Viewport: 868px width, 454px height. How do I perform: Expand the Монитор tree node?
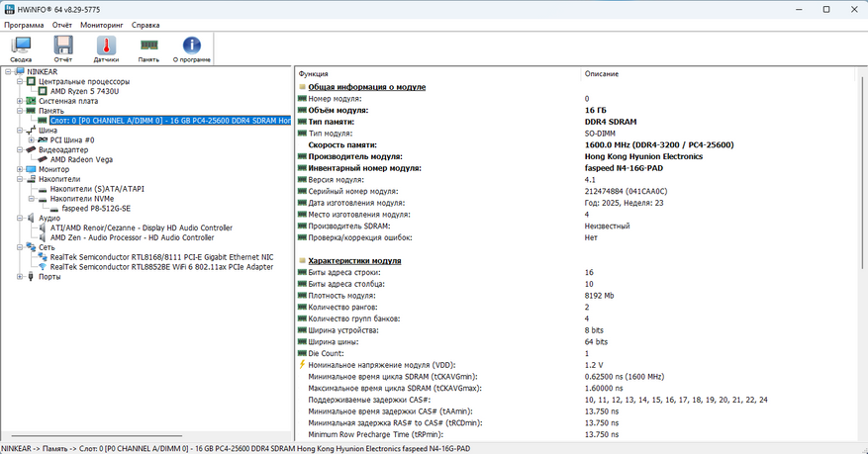[x=20, y=169]
